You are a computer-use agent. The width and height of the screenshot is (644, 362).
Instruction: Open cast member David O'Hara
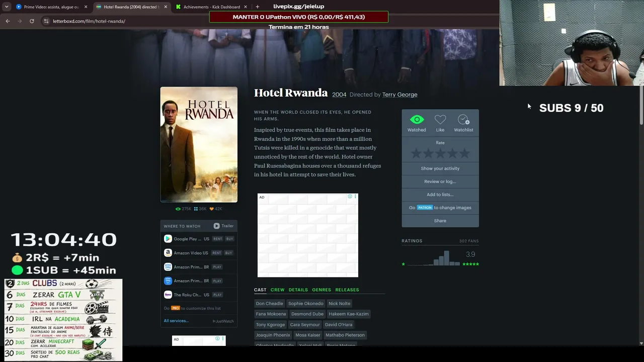[339, 324]
